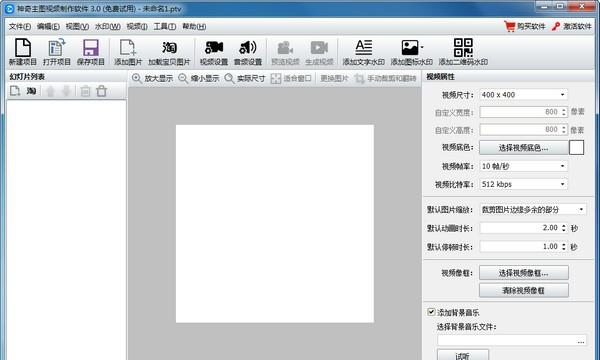Open the 视频比特率 512 kbps dropdown
This screenshot has height=360, width=600.
(523, 184)
